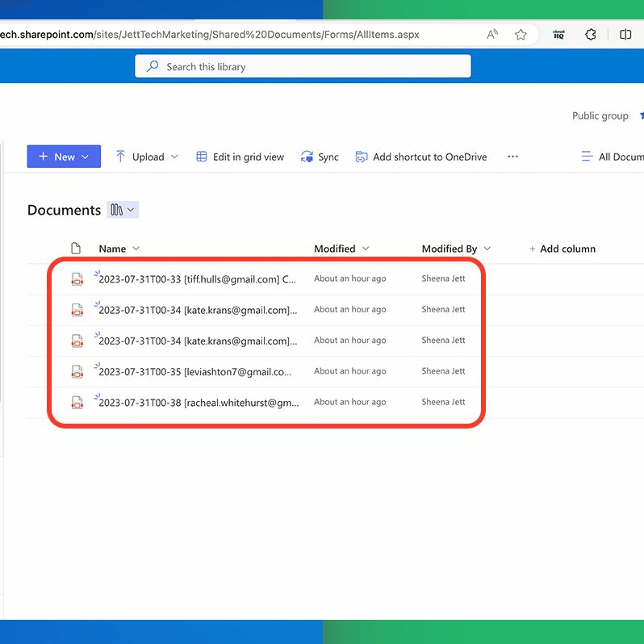Image resolution: width=644 pixels, height=644 pixels.
Task: Click About an hour ago in tiff.hulls row
Action: tap(350, 278)
